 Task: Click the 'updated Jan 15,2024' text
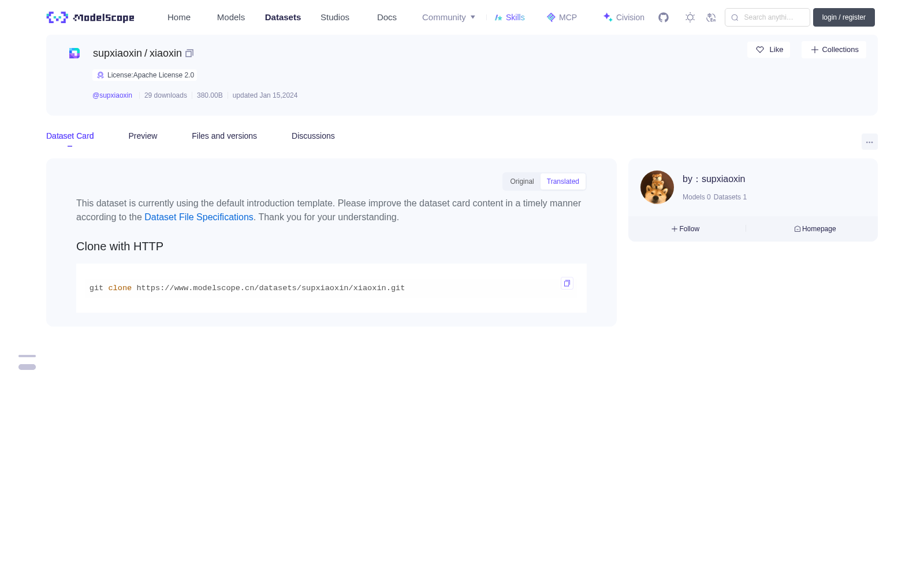click(265, 95)
